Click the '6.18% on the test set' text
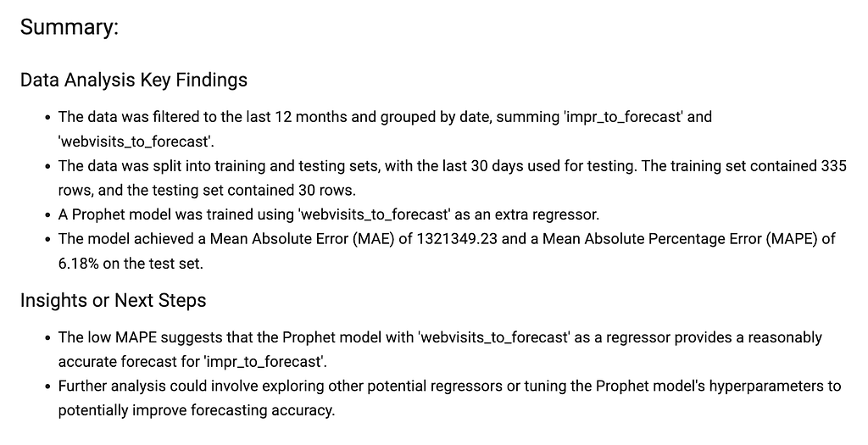 point(131,264)
